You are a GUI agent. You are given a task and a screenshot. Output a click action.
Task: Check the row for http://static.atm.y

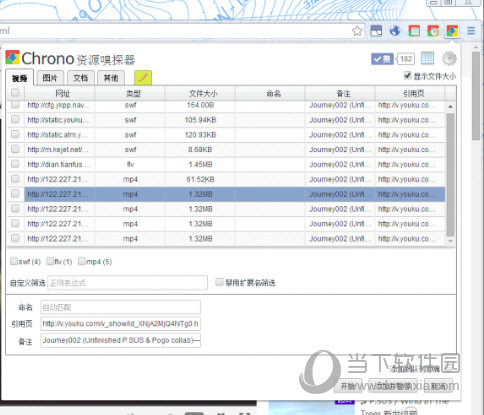[x=15, y=134]
